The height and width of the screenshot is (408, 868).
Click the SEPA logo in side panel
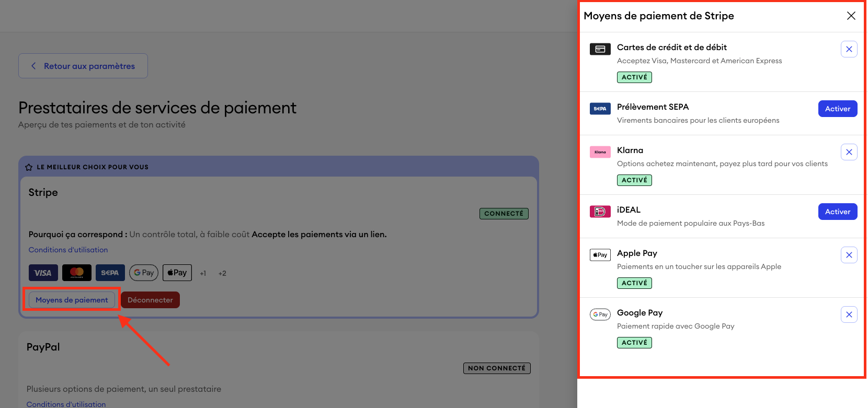(600, 109)
